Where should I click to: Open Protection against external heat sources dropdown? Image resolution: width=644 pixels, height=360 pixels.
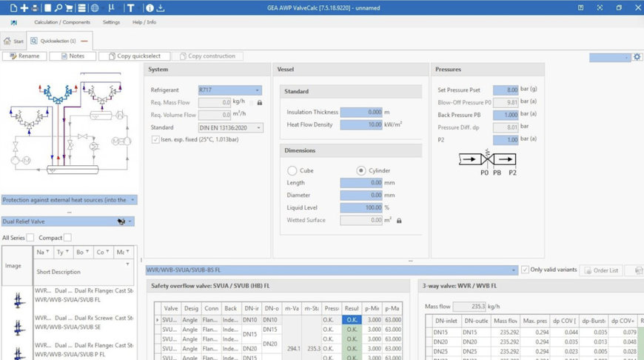pos(69,200)
